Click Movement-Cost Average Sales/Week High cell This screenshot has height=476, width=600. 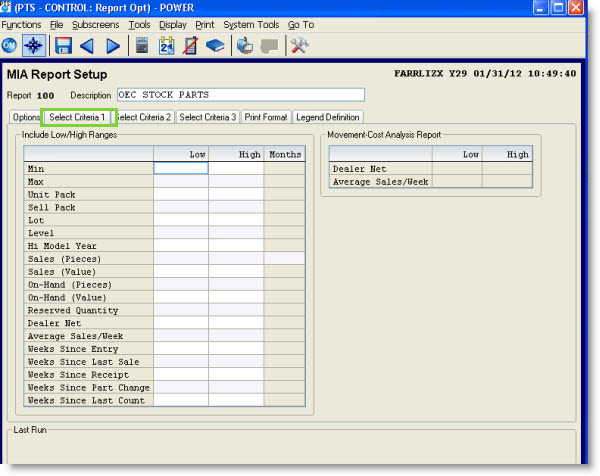point(507,181)
